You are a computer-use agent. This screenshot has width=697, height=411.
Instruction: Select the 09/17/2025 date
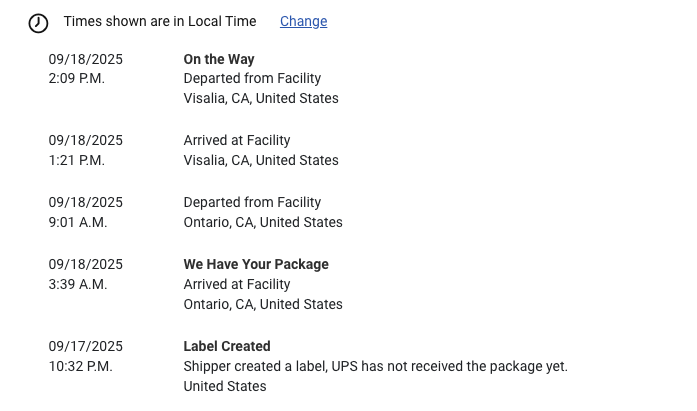(x=86, y=346)
